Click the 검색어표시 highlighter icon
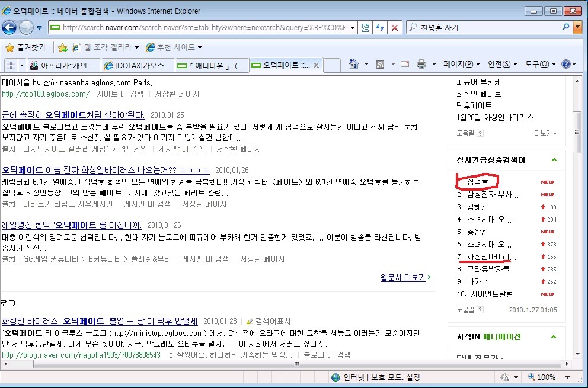This screenshot has height=388, width=588. pos(250,321)
